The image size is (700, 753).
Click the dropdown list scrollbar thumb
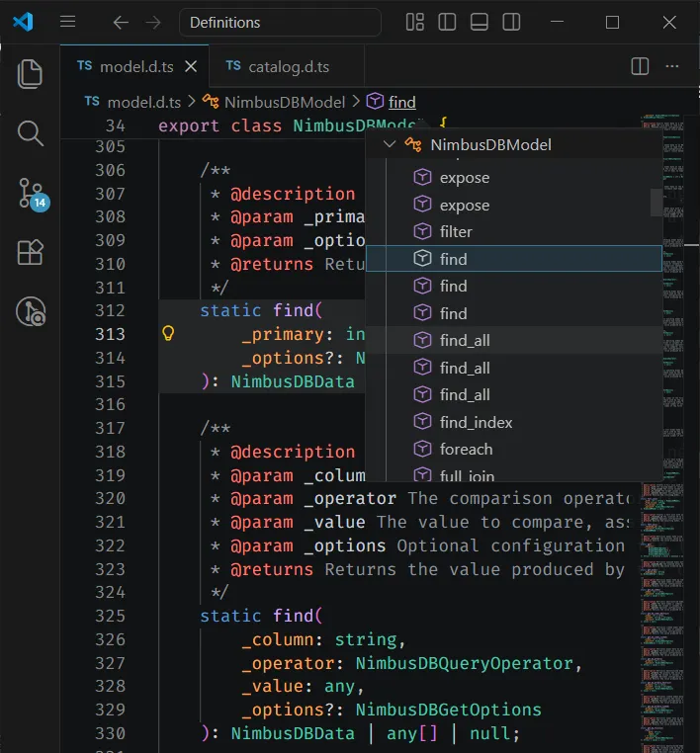(656, 203)
